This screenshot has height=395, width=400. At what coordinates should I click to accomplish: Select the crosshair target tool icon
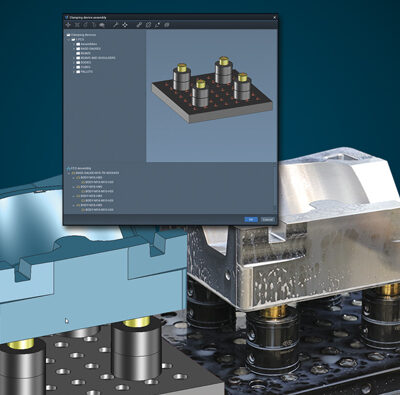(x=124, y=25)
